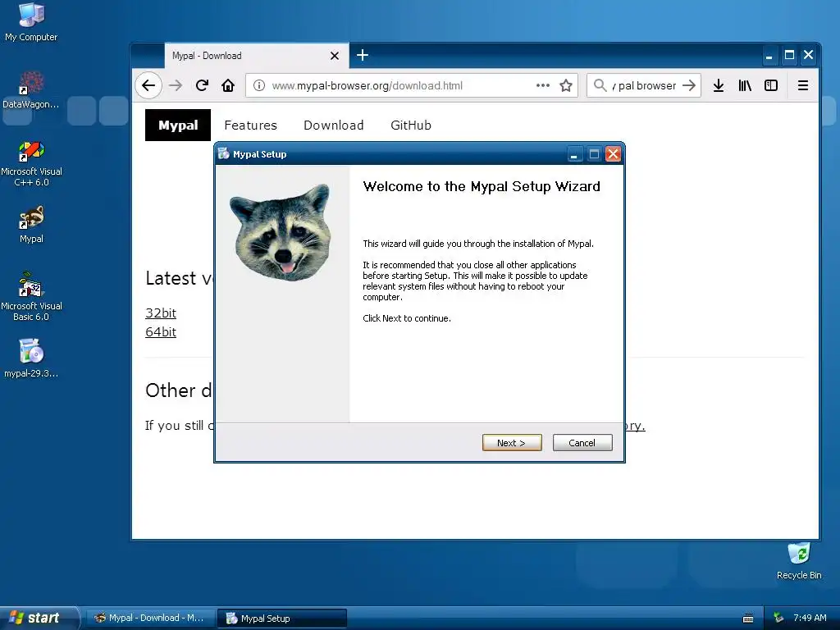Minimize the Mypal Setup dialog

573,154
